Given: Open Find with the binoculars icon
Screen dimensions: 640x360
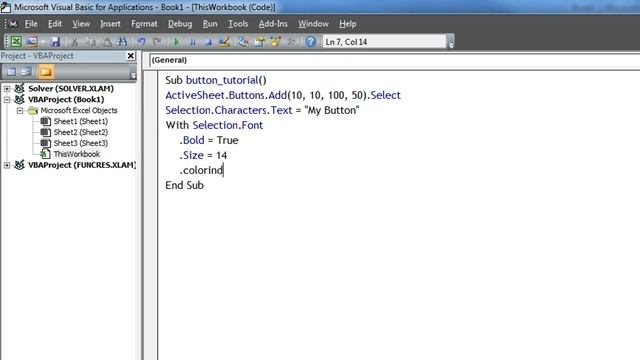Looking at the screenshot, I should 122,41.
